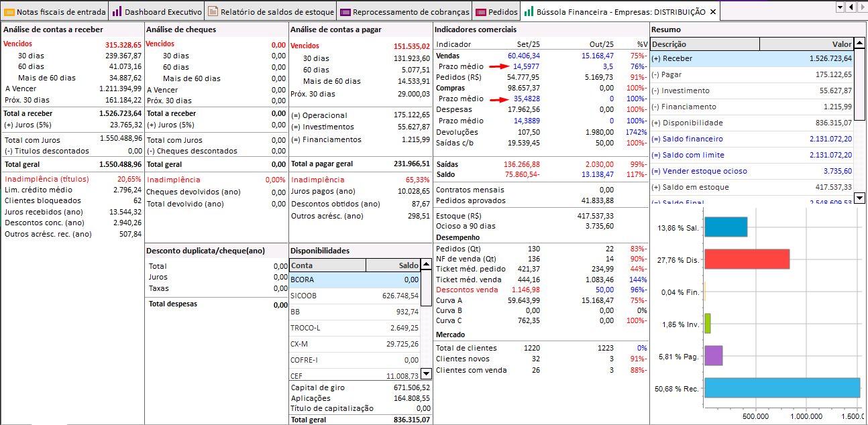
Task: Click the Reprocessamento de cobranças tab icon
Action: pos(345,11)
